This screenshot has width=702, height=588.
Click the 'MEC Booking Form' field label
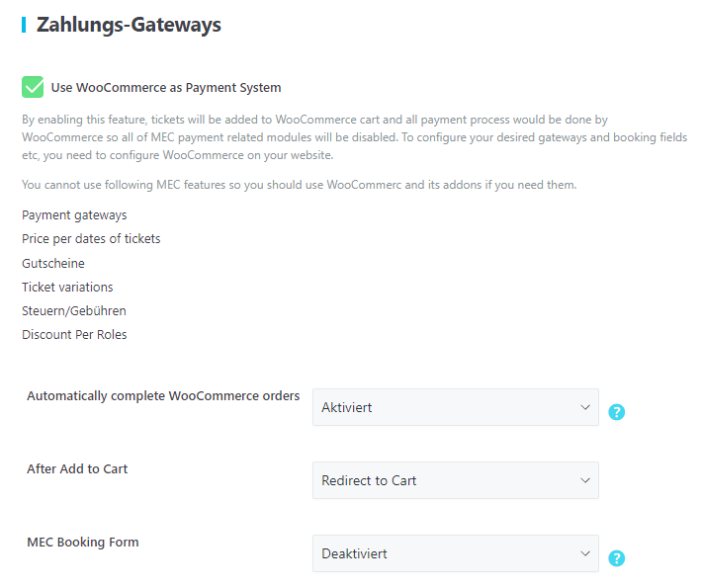[83, 542]
